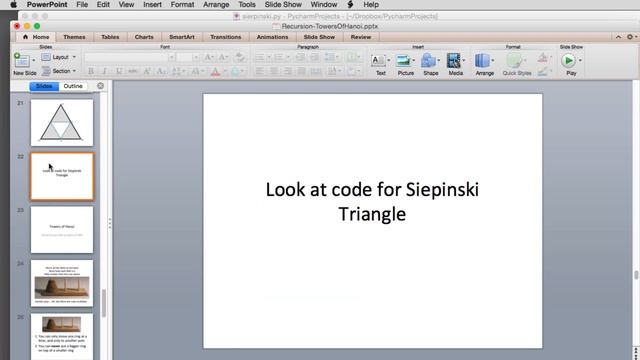Viewport: 640px width, 360px height.
Task: Click the Section icon in Slides group
Action: [x=46, y=71]
